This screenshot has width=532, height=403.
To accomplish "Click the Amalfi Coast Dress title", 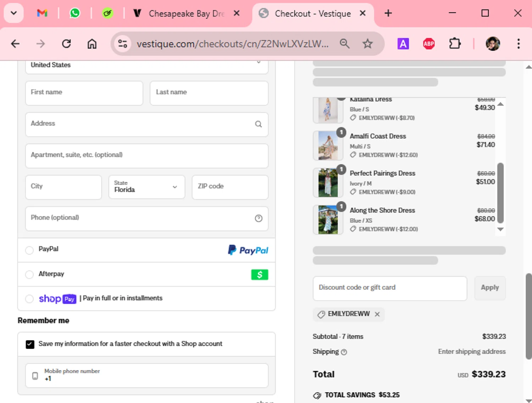I will (x=378, y=136).
